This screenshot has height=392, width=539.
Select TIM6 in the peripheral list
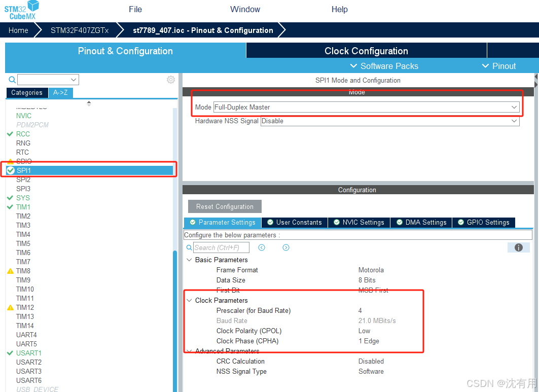(23, 253)
